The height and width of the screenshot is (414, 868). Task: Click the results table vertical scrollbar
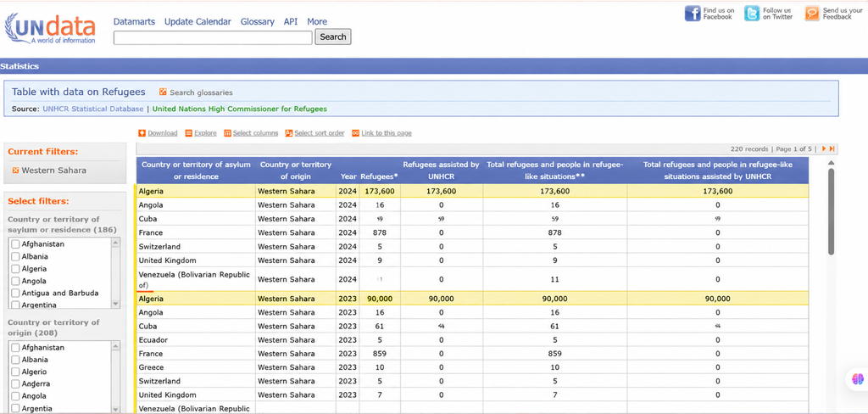tap(831, 212)
